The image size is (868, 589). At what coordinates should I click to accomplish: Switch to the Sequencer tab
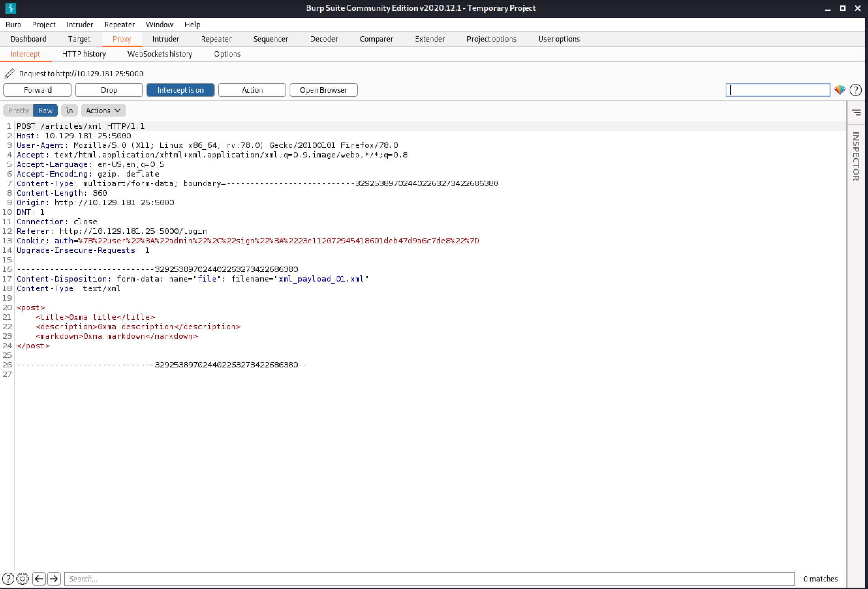tap(271, 39)
